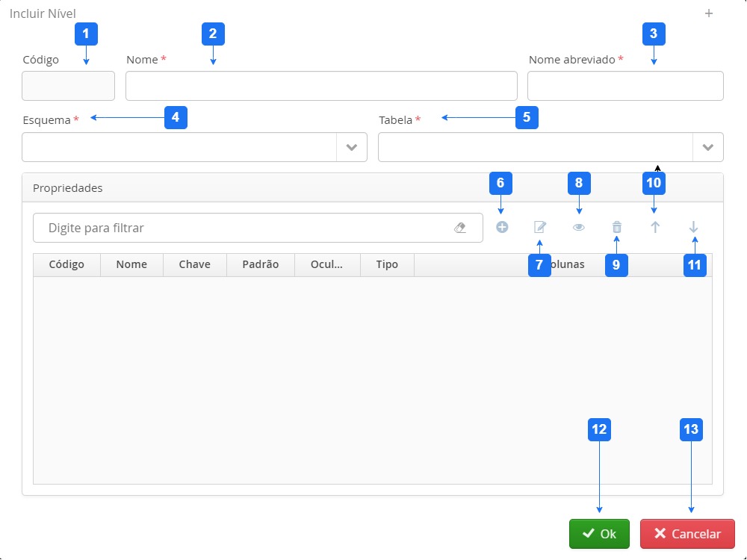Click the view property eye icon
This screenshot has height=560, width=747.
[579, 228]
